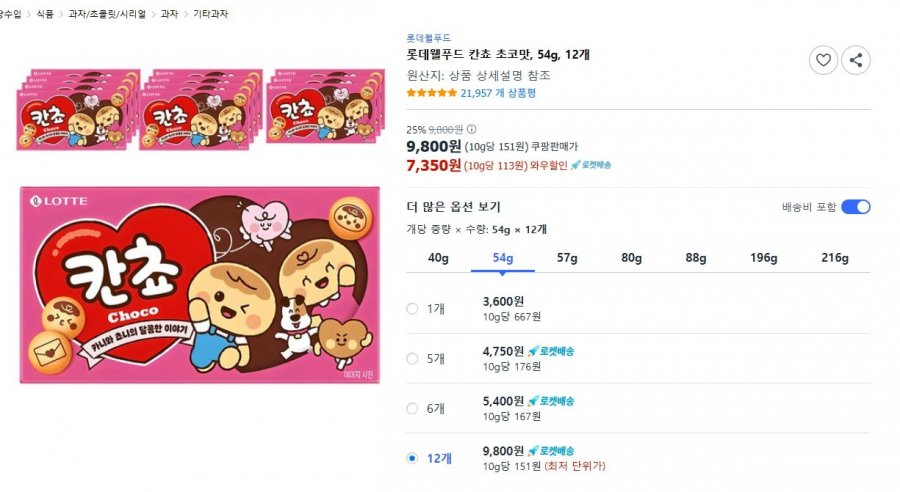This screenshot has width=900, height=492.
Task: Click the rocket delivery badge by 7,350원
Action: pos(591,165)
